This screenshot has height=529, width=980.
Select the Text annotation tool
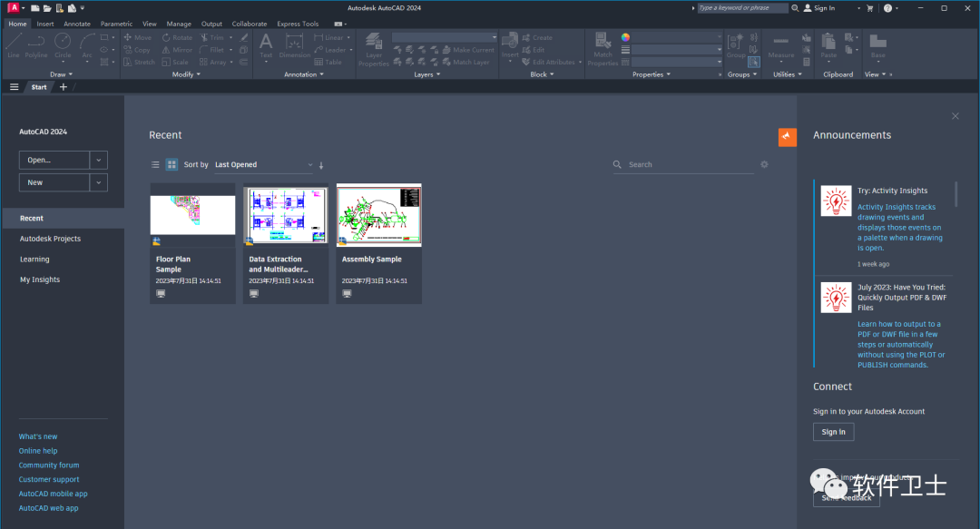pyautogui.click(x=266, y=46)
